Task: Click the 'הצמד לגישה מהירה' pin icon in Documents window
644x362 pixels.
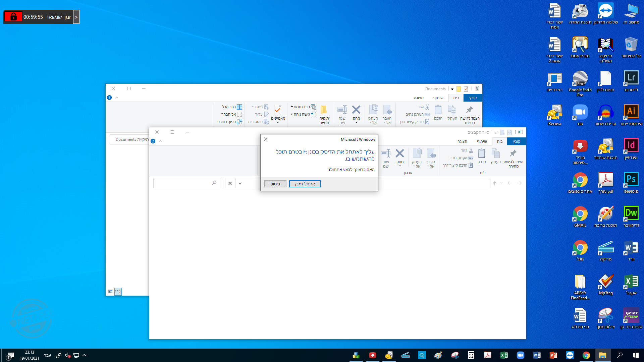Action: click(470, 110)
